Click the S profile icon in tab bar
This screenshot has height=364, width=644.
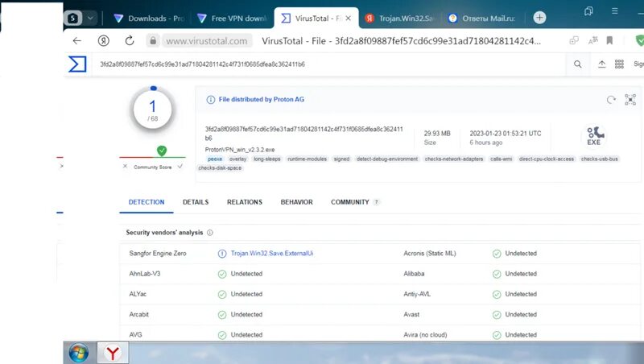72,18
